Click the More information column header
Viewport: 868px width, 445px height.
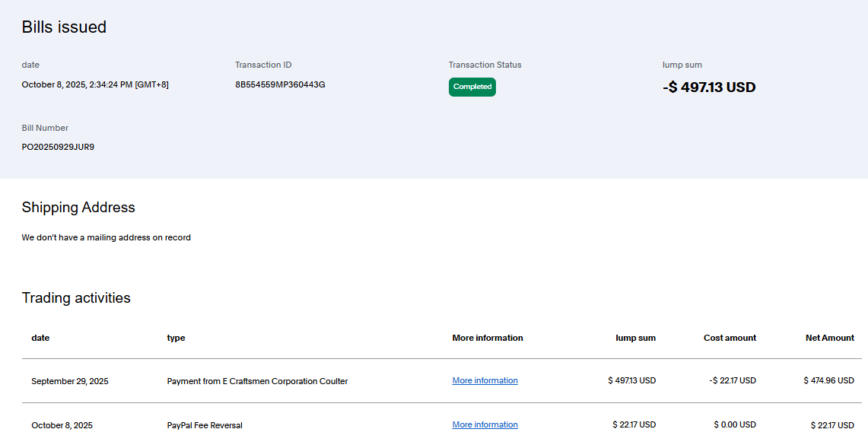(x=487, y=338)
